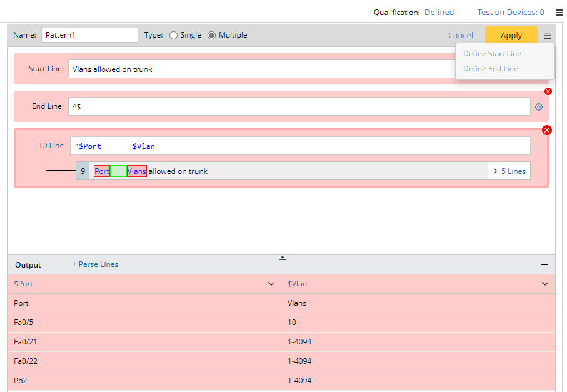Click the Apply button
Image resolution: width=567 pixels, height=392 pixels.
pyautogui.click(x=511, y=36)
